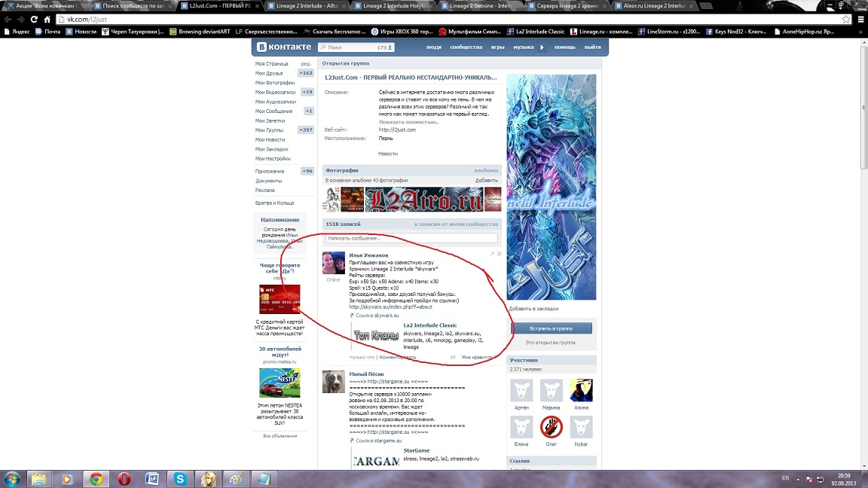Delete Илья Унжаков's post with X icon

(499, 254)
